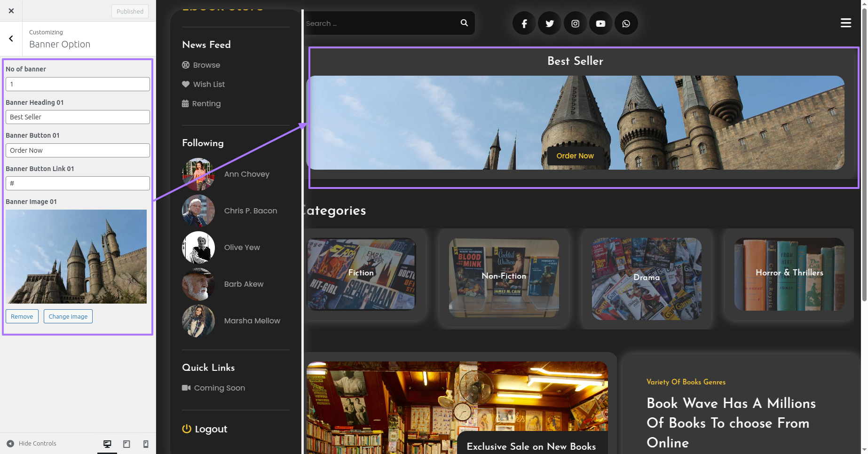Click the Quick Links heading
This screenshot has height=454, width=868.
point(208,368)
